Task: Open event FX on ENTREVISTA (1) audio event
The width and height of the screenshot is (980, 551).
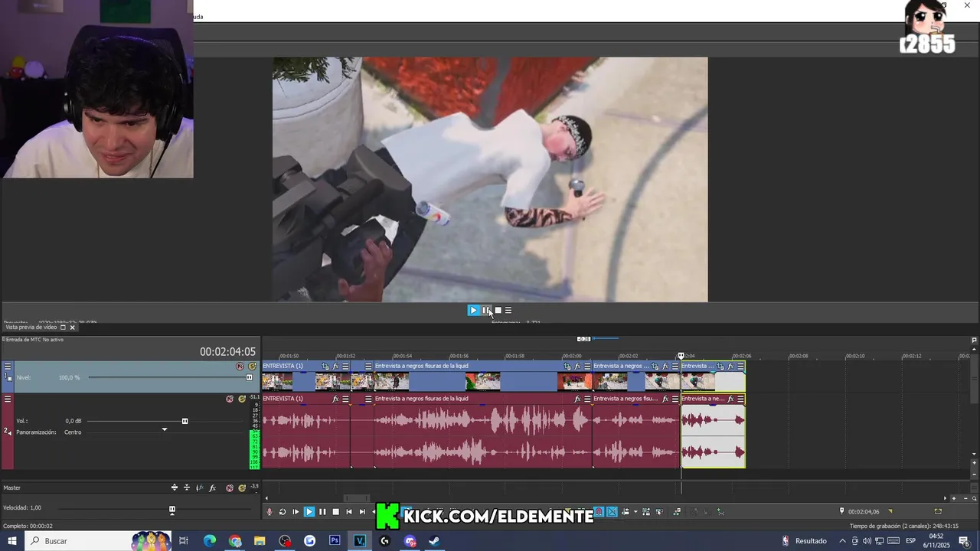Action: pyautogui.click(x=335, y=399)
